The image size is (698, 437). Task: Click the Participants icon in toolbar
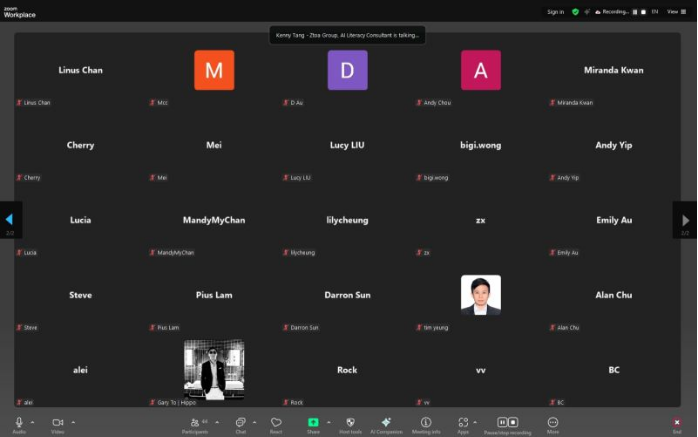point(195,422)
